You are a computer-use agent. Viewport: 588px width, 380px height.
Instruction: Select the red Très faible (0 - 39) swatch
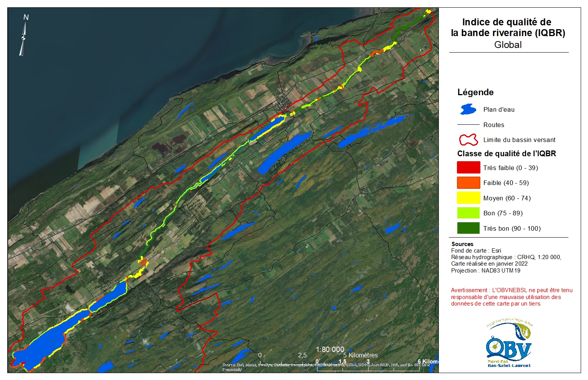tap(468, 168)
